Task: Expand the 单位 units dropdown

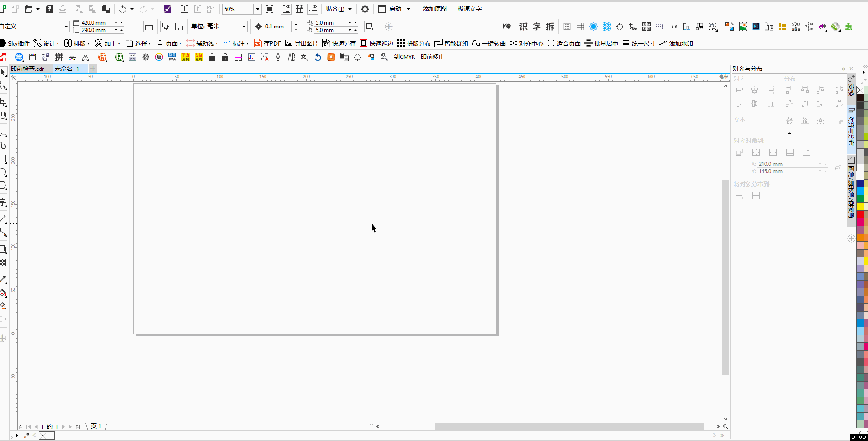Action: (x=243, y=27)
